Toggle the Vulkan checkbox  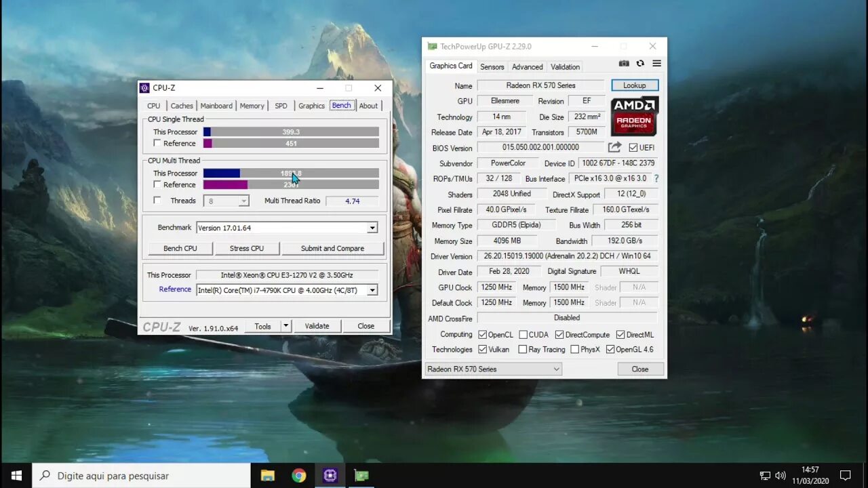coord(483,350)
